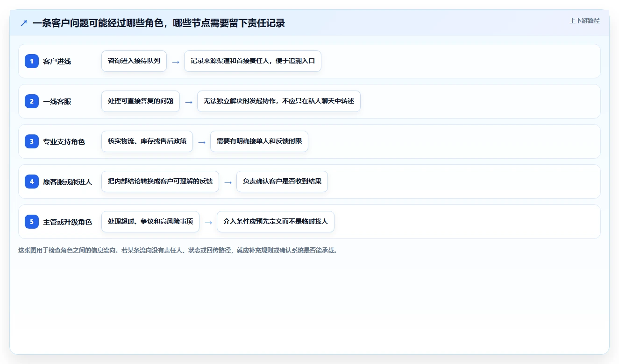
Task: Select the 负责确认客户是否收到结果 chip
Action: [x=282, y=182]
